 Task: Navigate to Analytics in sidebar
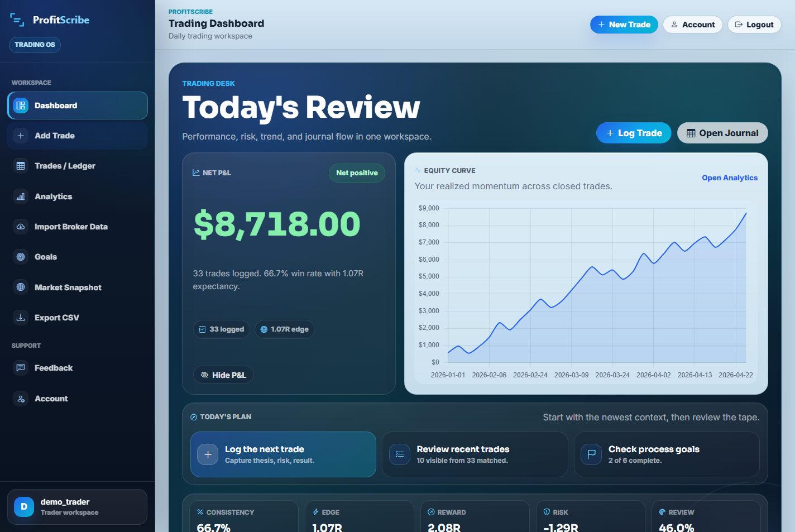coord(77,196)
